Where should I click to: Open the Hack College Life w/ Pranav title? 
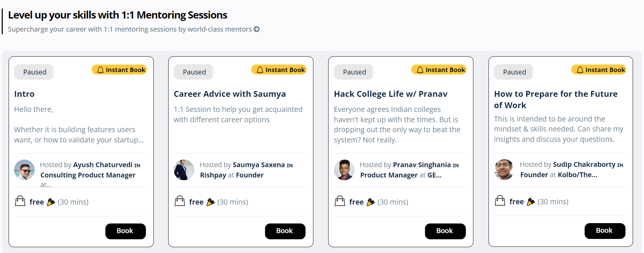click(x=390, y=94)
